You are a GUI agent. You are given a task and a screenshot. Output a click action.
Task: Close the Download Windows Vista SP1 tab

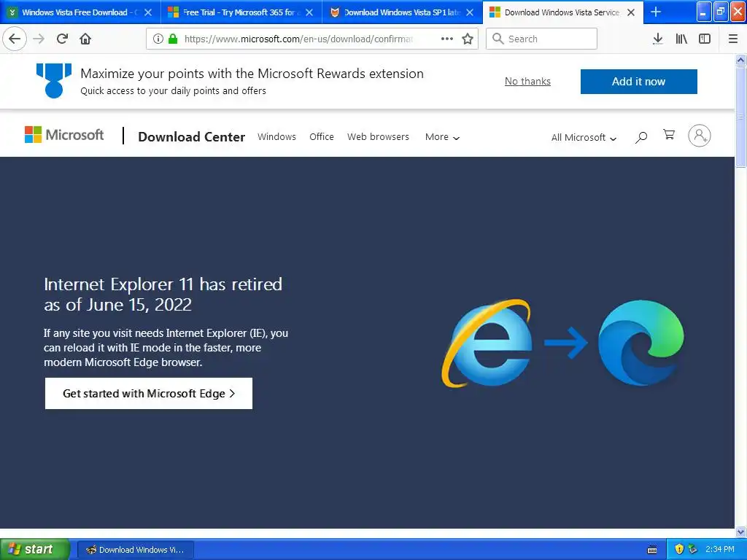470,12
